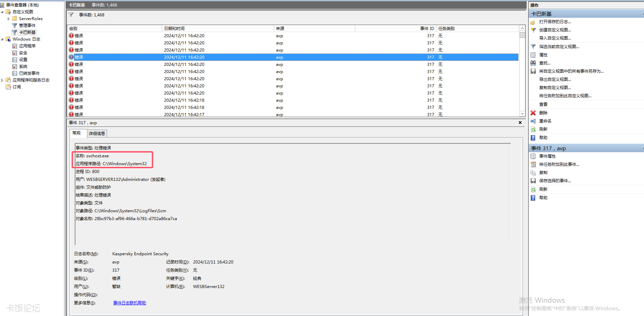The width and height of the screenshot is (644, 316).
Task: Switch to the 详细信息 tab
Action: 97,133
